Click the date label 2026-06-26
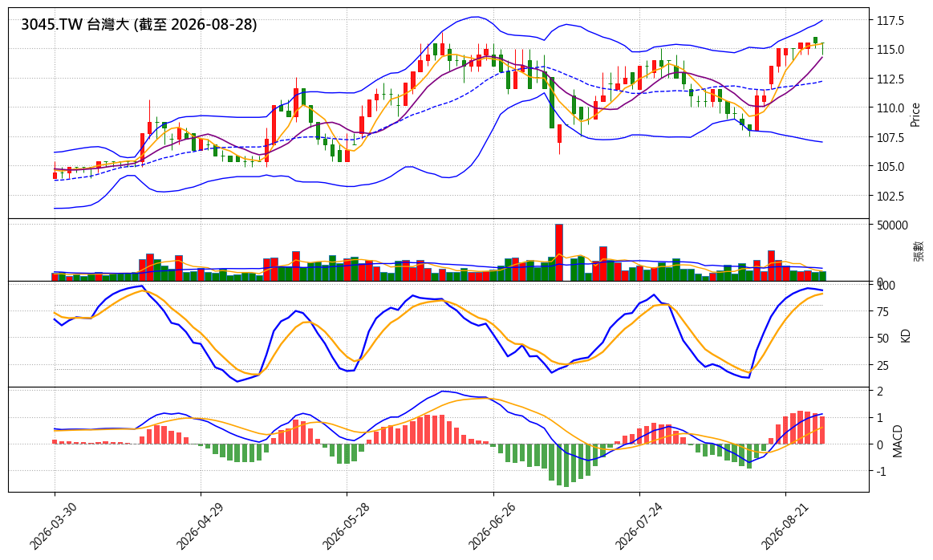The width and height of the screenshot is (933, 560). point(492,526)
